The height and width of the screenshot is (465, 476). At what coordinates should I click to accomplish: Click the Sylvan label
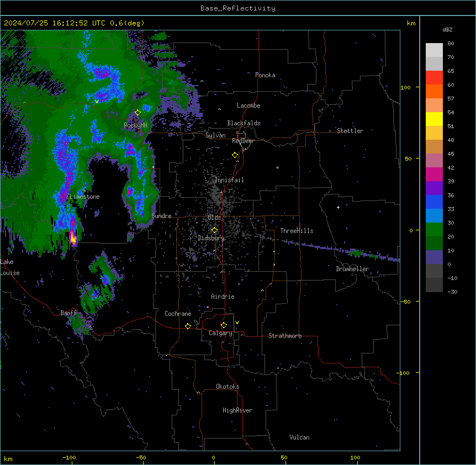(x=215, y=135)
